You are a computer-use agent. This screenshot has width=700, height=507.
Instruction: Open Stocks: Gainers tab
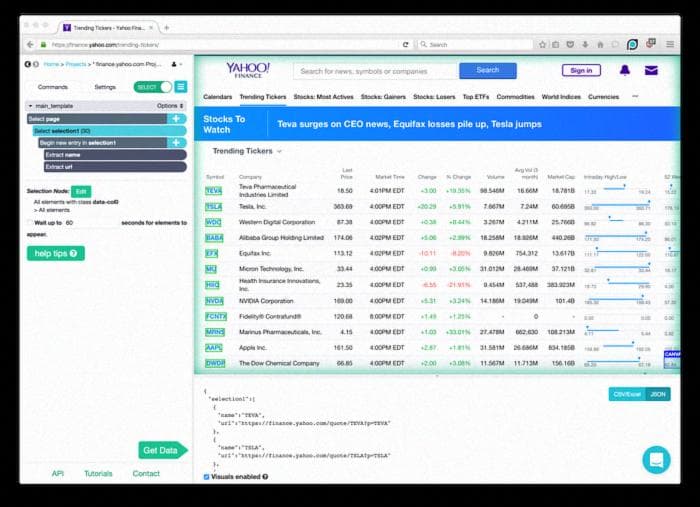click(x=383, y=97)
